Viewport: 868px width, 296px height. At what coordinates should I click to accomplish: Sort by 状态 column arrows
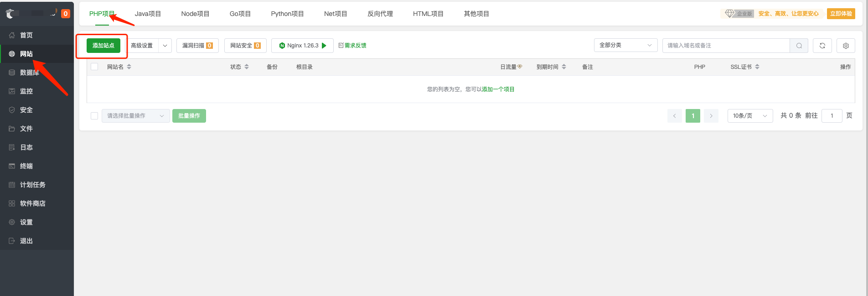pos(247,67)
